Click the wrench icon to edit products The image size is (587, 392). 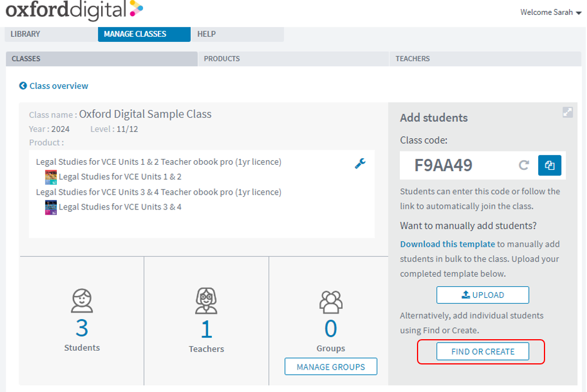[x=360, y=164]
